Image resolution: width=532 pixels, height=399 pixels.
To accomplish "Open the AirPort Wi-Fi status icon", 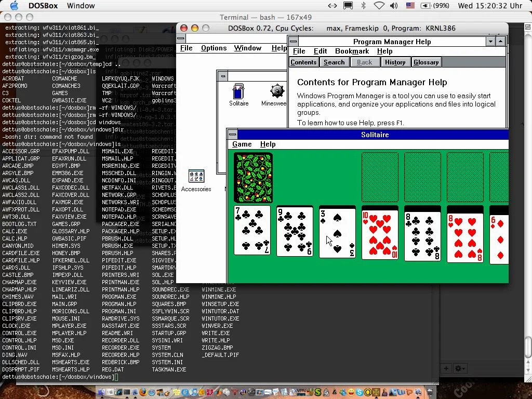I will (379, 5).
